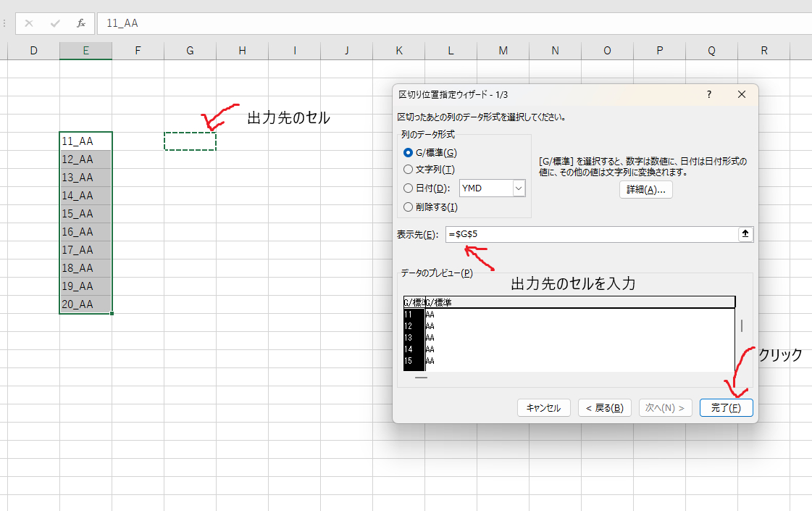Close the 区切り位置指定ウィザード dialog
This screenshot has width=812, height=511.
tap(741, 94)
